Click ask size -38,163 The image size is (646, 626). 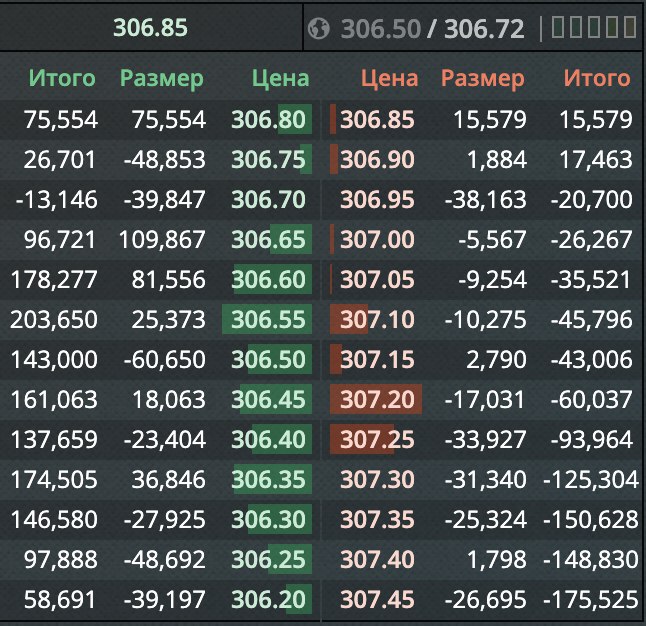[485, 200]
